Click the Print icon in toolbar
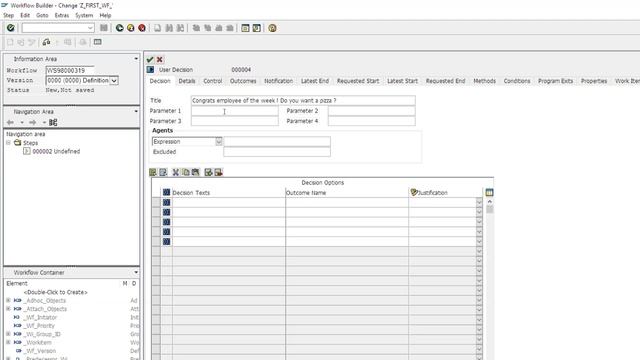Screen dimensions: 640x360 point(158,28)
